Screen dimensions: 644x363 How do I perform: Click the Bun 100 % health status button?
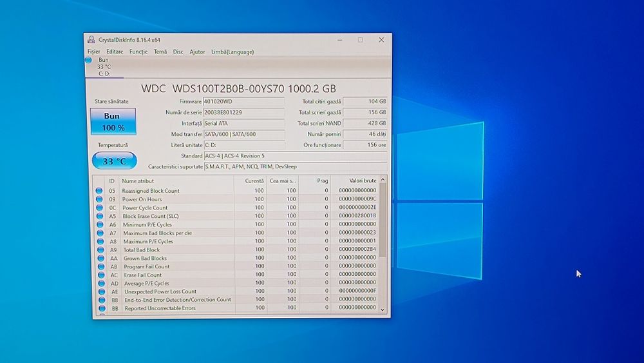coord(113,121)
